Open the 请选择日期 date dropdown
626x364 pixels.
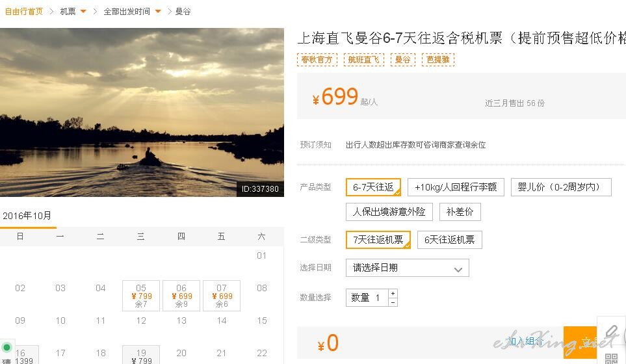tap(407, 268)
